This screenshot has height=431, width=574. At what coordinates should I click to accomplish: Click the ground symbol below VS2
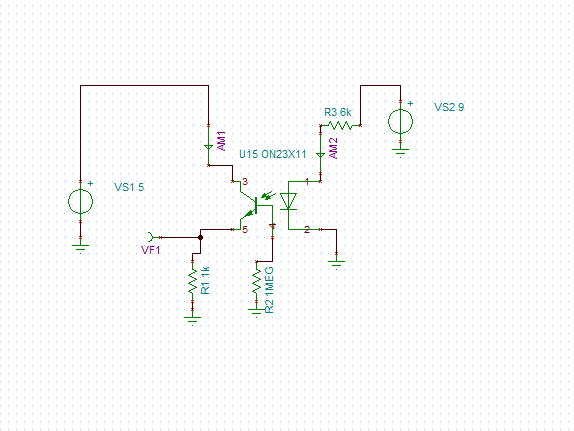400,153
